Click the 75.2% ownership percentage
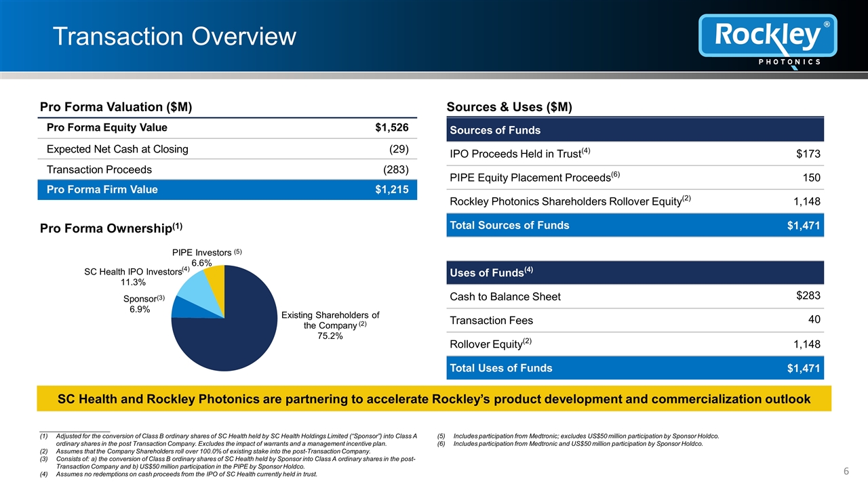This screenshot has height=488, width=868. (x=330, y=335)
